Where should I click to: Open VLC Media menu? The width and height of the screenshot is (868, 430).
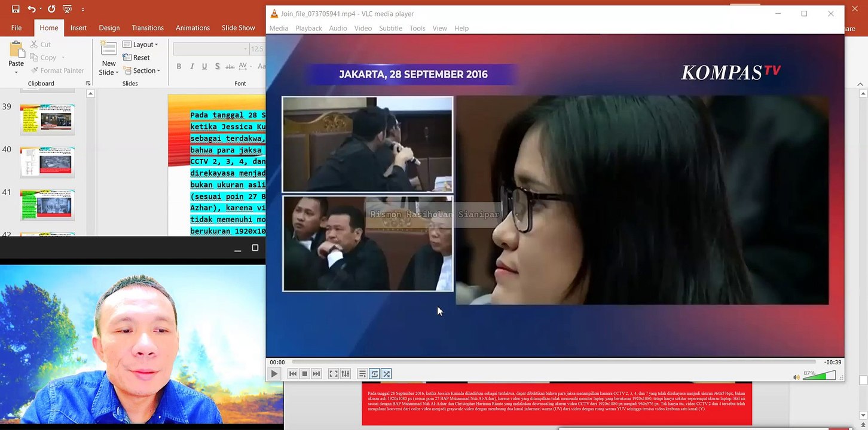[x=279, y=28]
